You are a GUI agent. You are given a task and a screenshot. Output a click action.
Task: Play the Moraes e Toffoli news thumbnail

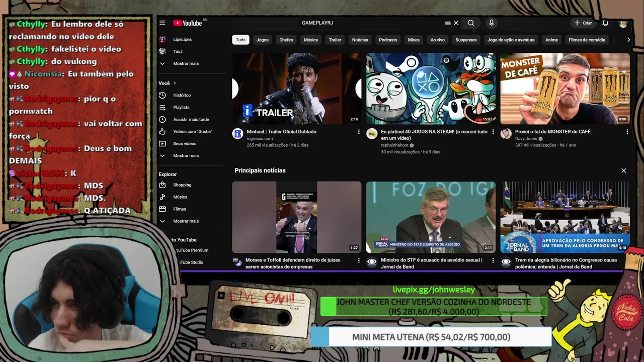click(296, 217)
